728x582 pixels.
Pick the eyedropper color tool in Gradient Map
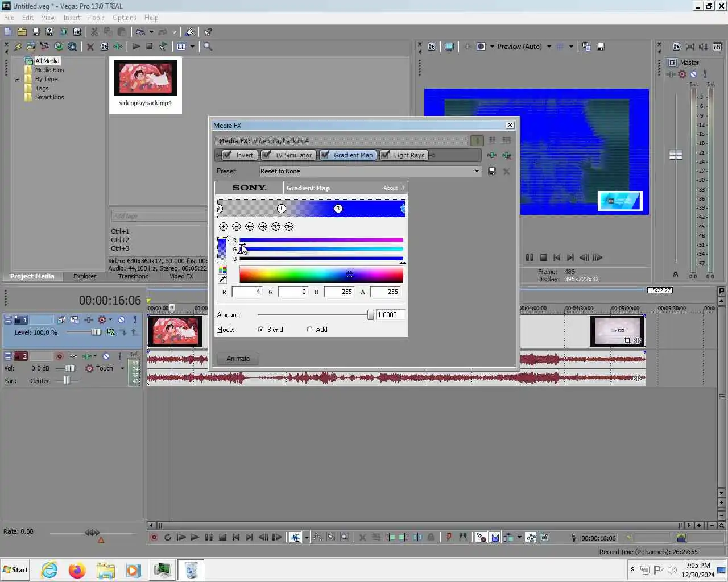pyautogui.click(x=222, y=280)
